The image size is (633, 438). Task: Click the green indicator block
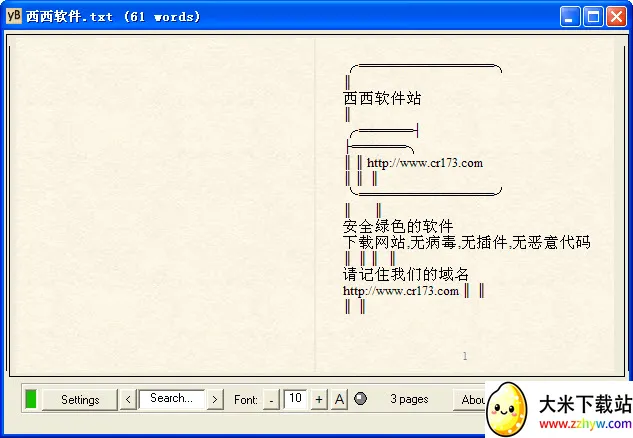tap(31, 399)
